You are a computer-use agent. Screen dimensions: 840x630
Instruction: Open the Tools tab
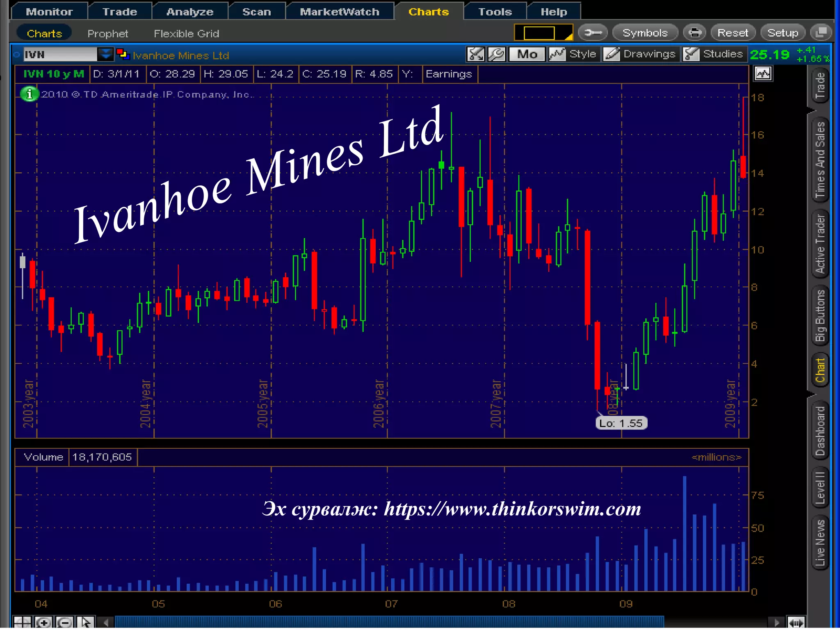click(495, 11)
